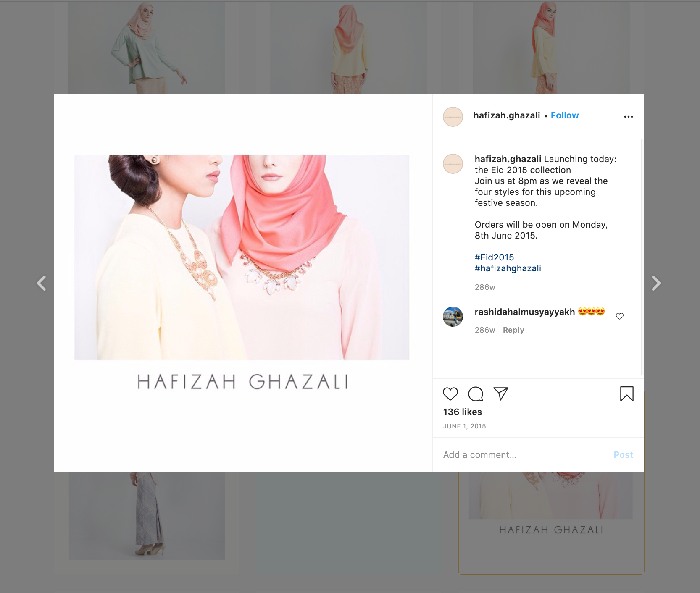Go to the next post arrow
Screen dimensions: 700x593
pyautogui.click(x=656, y=283)
